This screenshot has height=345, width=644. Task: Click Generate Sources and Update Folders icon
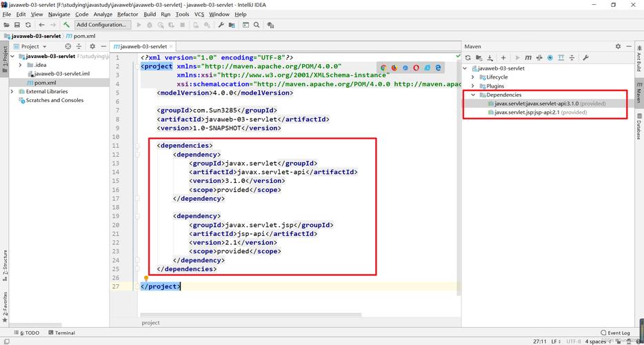pyautogui.click(x=479, y=57)
